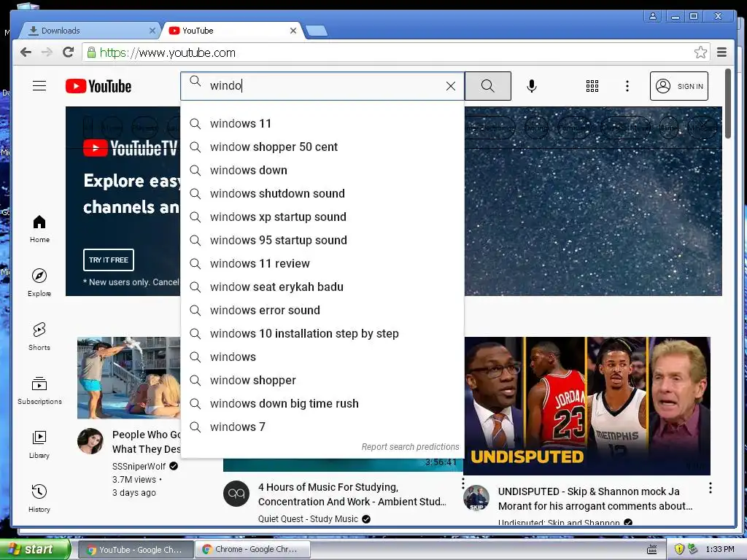Start voice search with the microphone icon
747x560 pixels.
tap(532, 86)
